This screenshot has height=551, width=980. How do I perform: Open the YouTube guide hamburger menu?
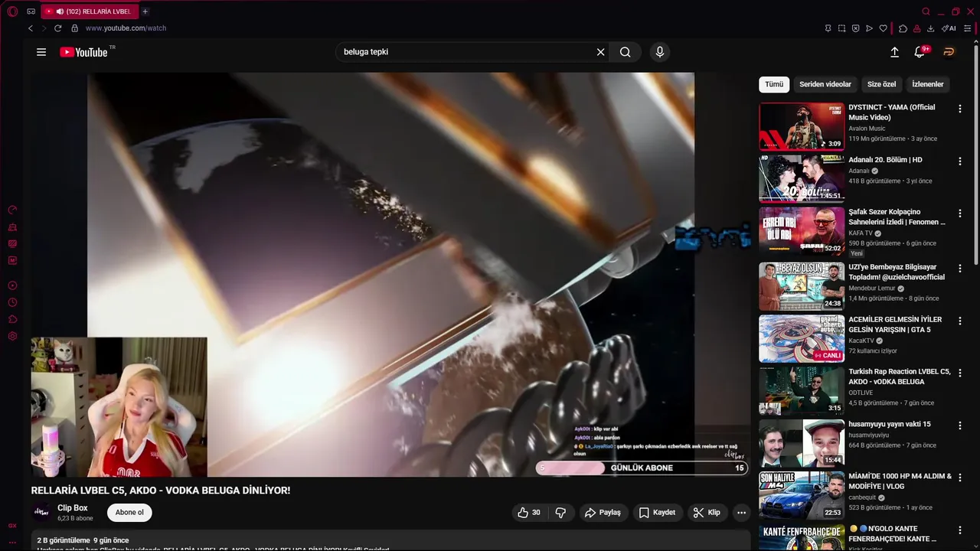pyautogui.click(x=41, y=52)
